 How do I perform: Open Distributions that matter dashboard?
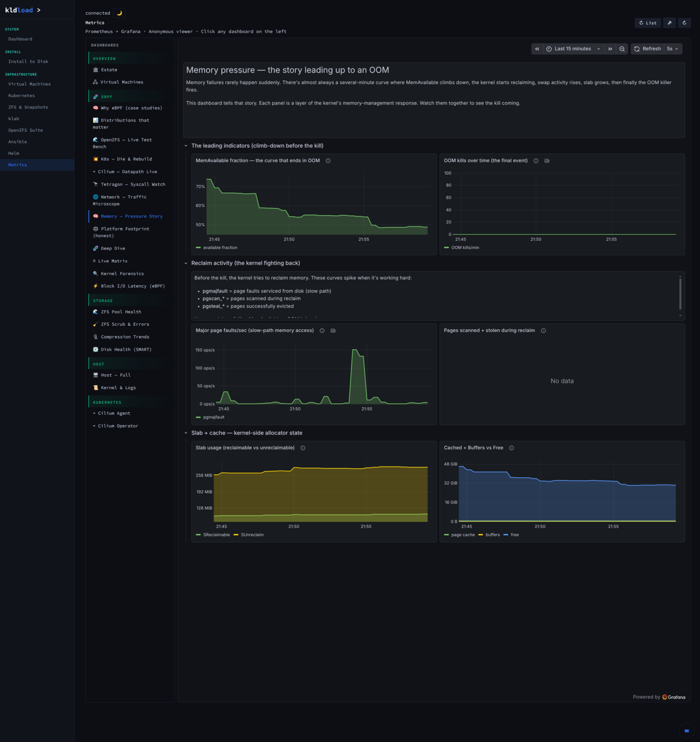pyautogui.click(x=129, y=124)
